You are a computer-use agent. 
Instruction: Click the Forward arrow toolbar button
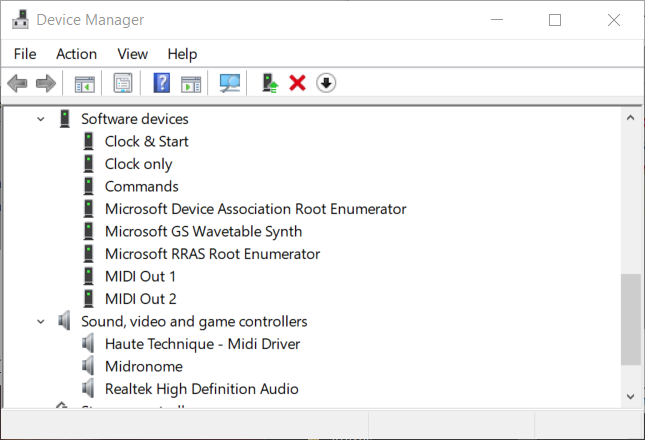click(x=45, y=83)
